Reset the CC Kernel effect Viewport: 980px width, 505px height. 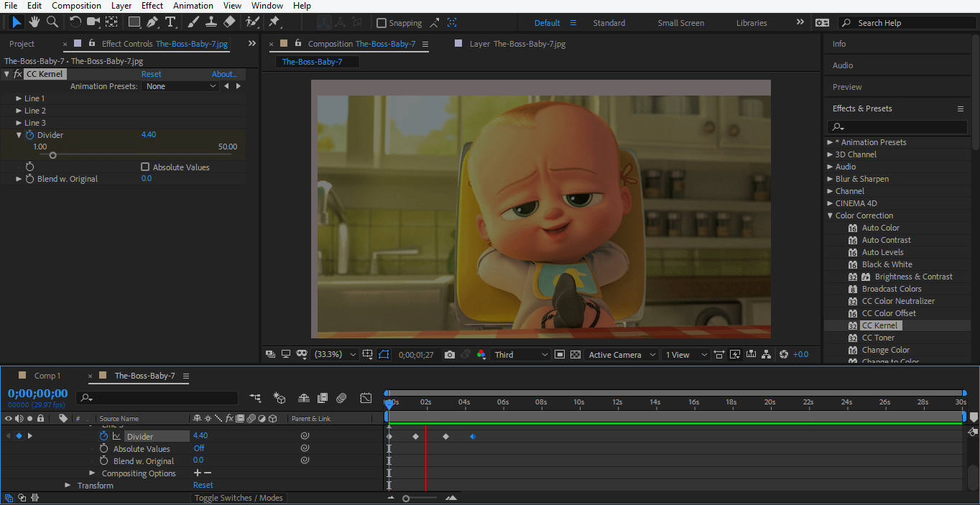(151, 73)
